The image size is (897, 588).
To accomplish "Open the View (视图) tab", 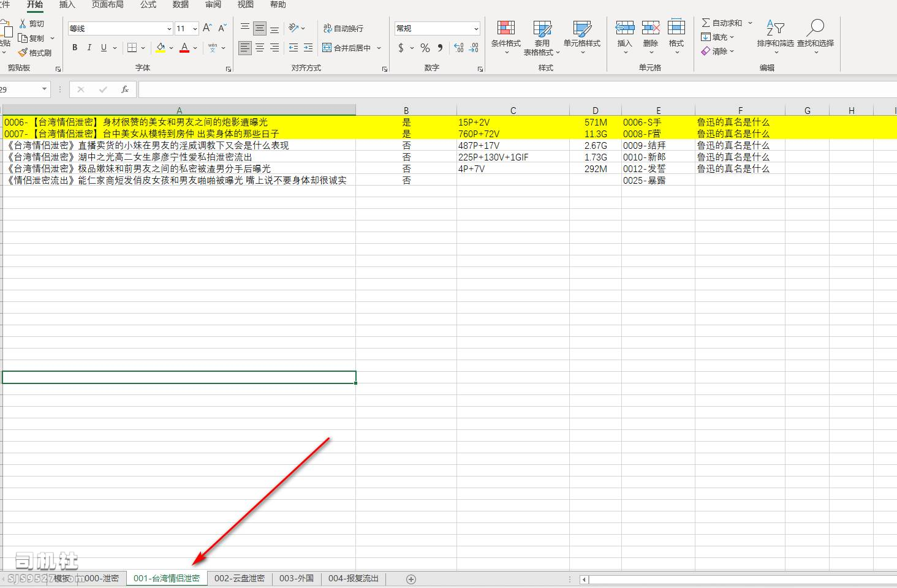I will pos(246,5).
